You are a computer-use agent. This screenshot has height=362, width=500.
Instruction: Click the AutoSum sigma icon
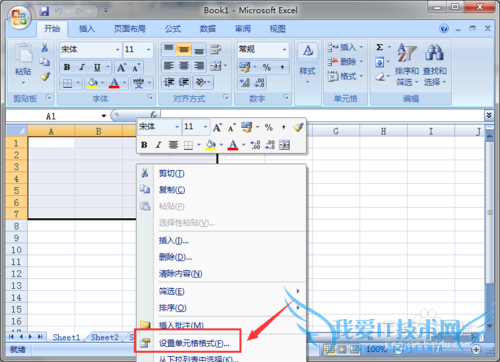click(380, 47)
